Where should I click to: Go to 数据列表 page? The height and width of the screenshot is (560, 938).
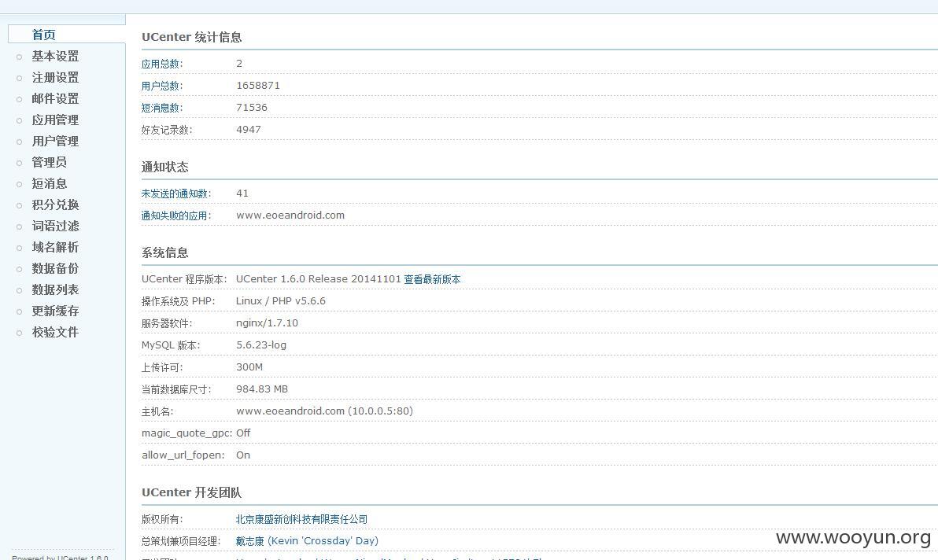pos(55,290)
